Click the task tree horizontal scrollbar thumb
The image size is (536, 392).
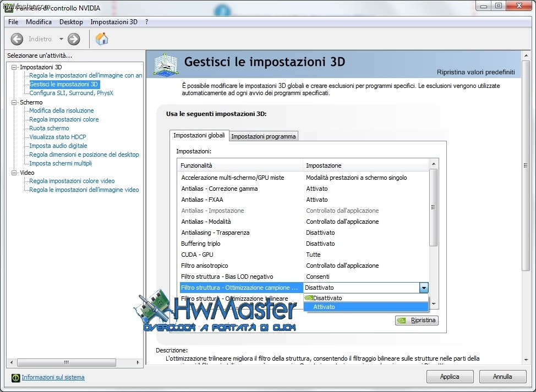67,362
